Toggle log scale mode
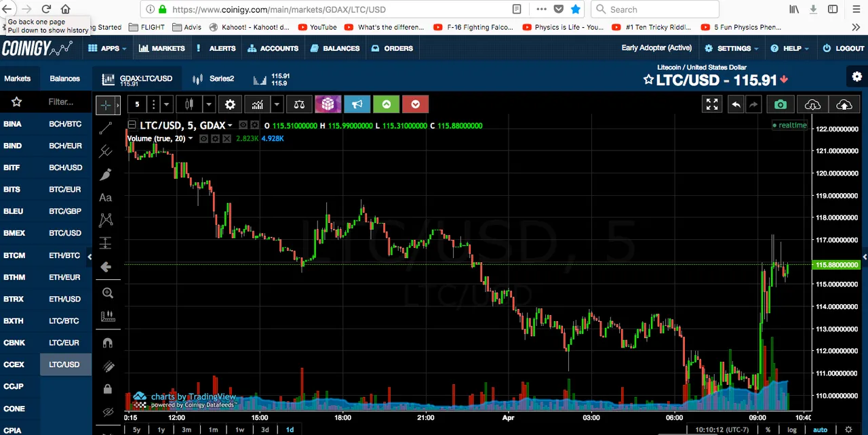This screenshot has width=868, height=435. [x=791, y=430]
